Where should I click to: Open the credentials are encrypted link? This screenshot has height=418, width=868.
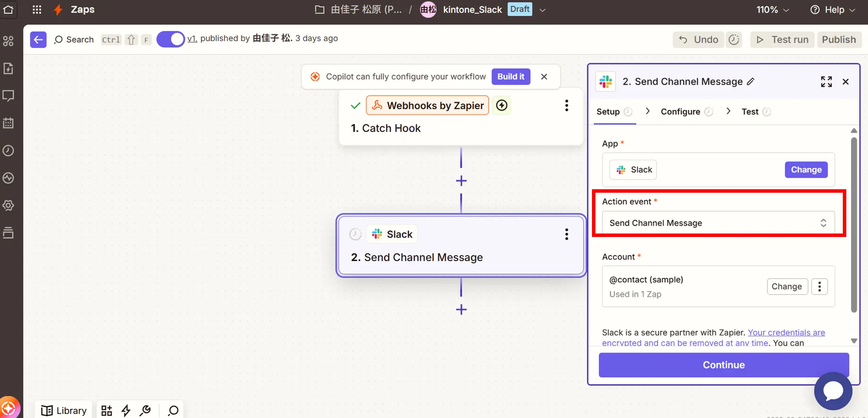pyautogui.click(x=786, y=332)
